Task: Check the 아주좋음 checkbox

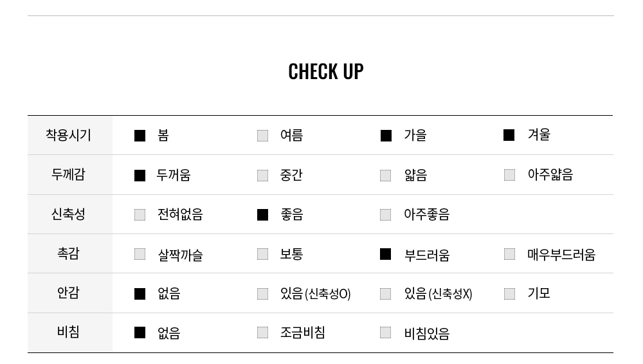Action: [385, 215]
